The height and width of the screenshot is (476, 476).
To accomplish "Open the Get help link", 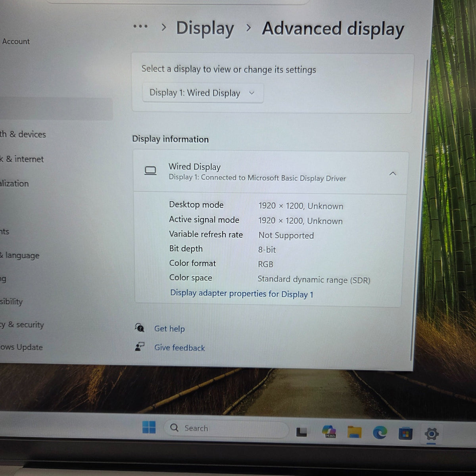I will pyautogui.click(x=169, y=328).
